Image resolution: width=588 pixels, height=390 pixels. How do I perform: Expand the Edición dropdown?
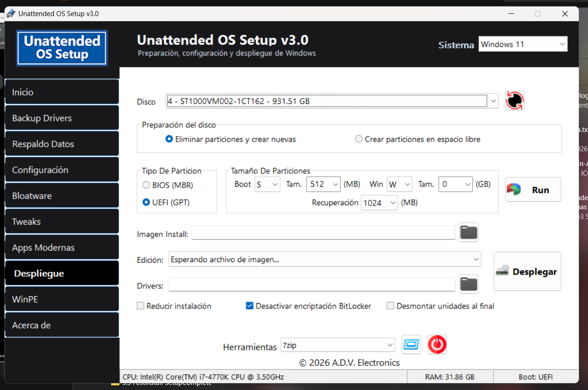coord(325,259)
